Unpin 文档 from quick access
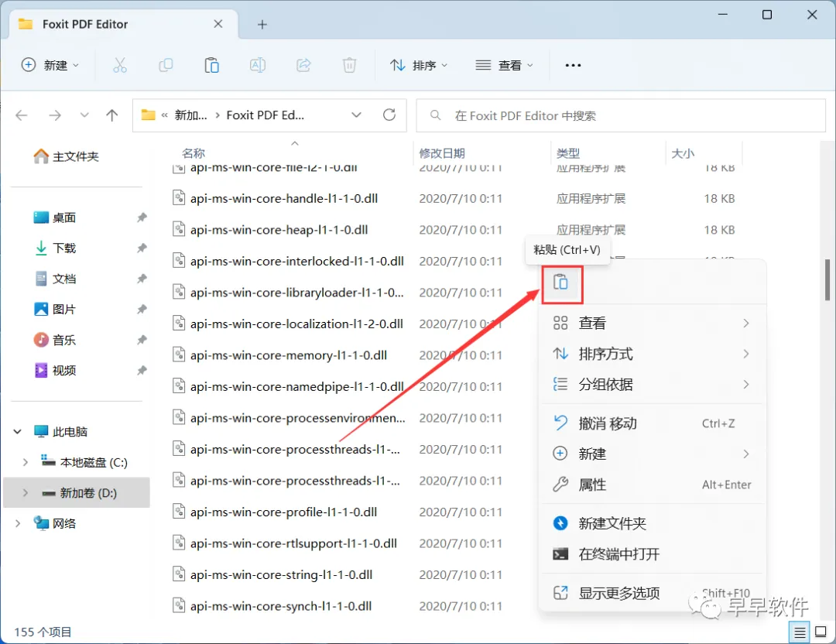Image resolution: width=836 pixels, height=644 pixels. 142,279
